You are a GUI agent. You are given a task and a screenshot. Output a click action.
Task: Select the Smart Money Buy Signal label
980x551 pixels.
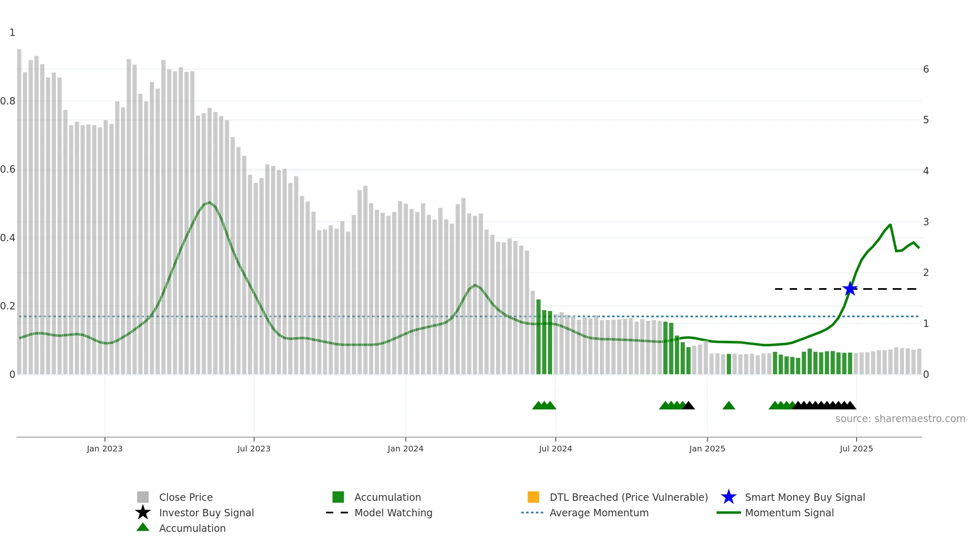(x=805, y=497)
